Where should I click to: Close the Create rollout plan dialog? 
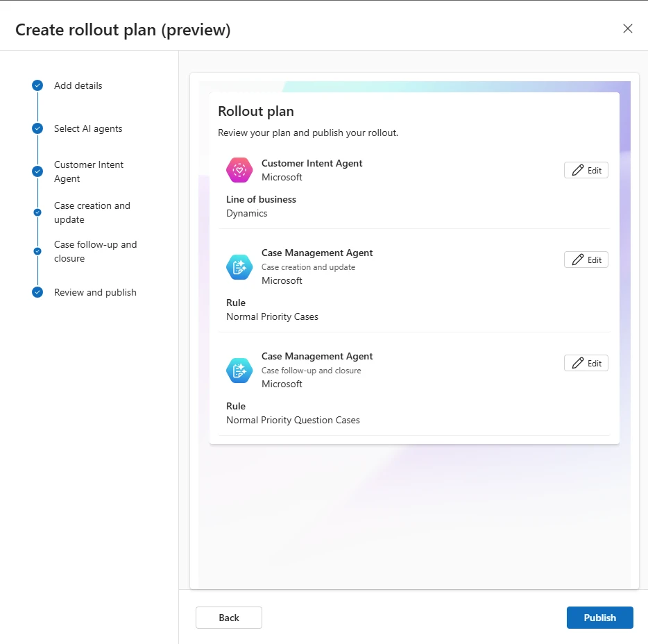click(x=628, y=28)
